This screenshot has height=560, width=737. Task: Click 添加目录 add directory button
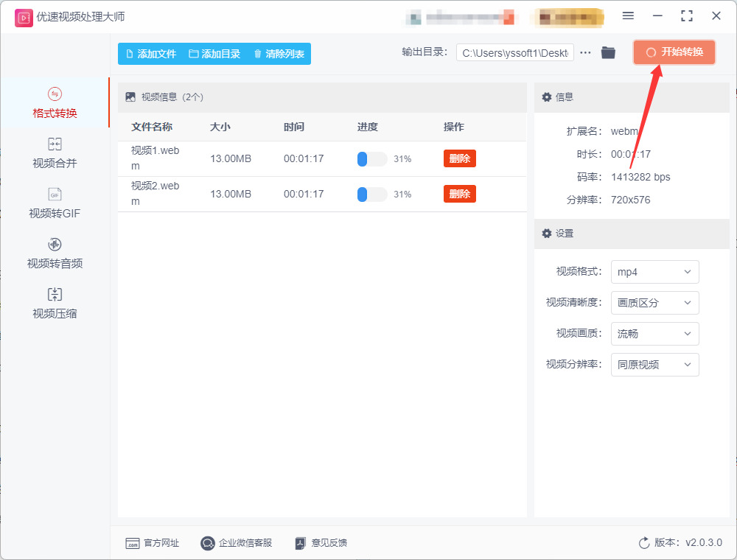(x=214, y=54)
